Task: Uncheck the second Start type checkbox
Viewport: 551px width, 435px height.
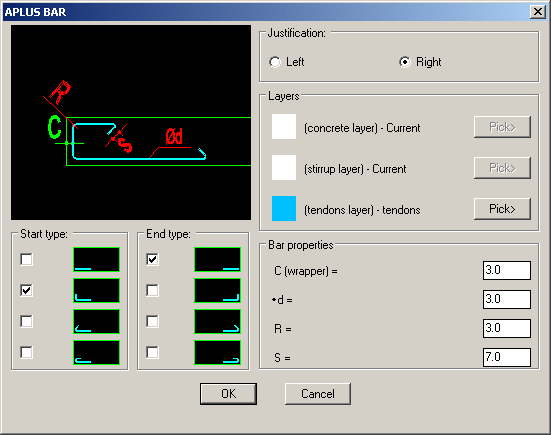Action: coord(26,291)
